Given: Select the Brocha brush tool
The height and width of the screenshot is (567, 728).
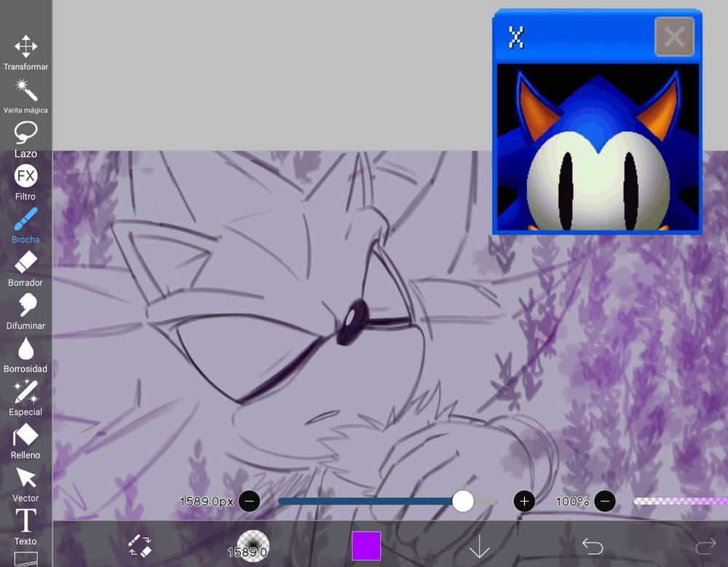Looking at the screenshot, I should click(x=26, y=226).
